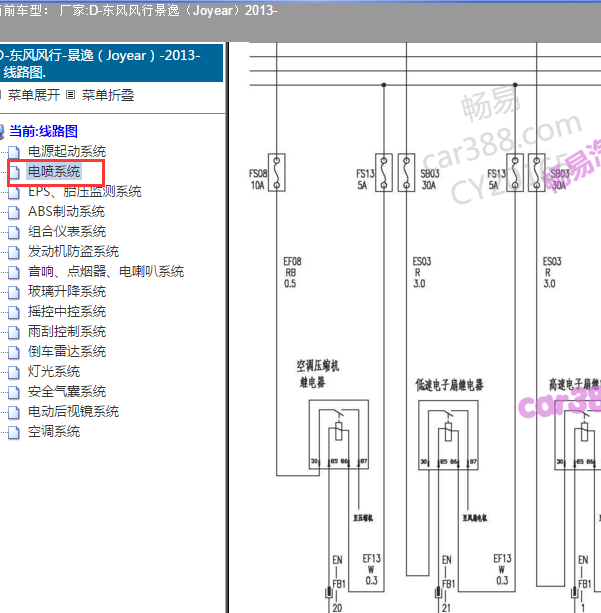This screenshot has height=613, width=601.
Task: Click the 低速电子扇继电器 label text
Action: [449, 385]
